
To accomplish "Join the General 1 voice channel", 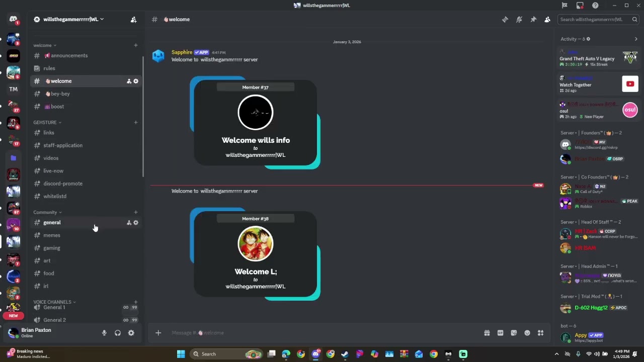I will point(86,307).
